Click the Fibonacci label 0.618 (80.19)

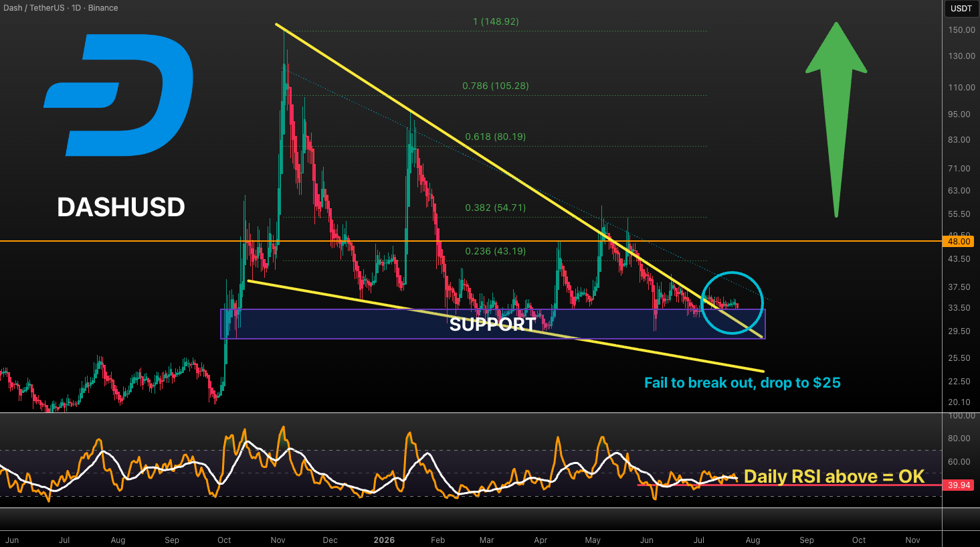click(496, 137)
